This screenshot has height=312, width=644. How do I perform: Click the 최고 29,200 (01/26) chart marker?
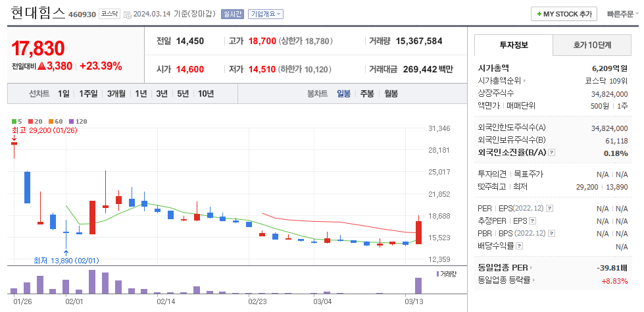click(44, 130)
